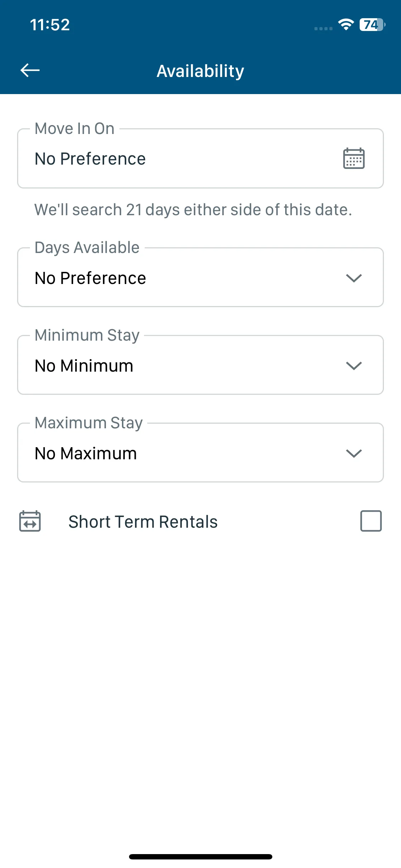
Task: Open the Move In On calendar icon
Action: tap(354, 158)
